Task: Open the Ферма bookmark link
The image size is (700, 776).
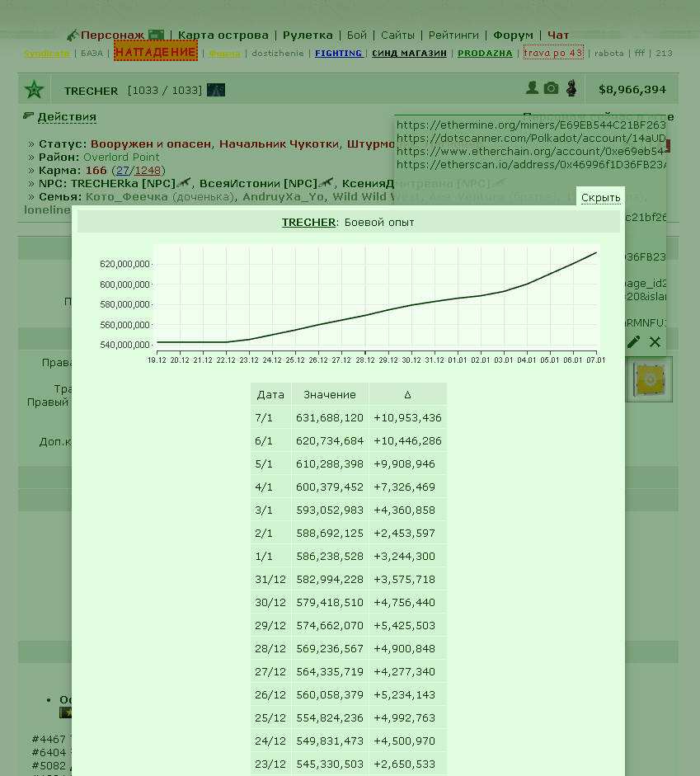Action: point(224,53)
